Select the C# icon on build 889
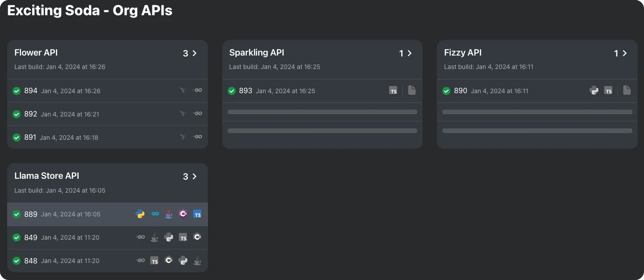 coord(183,214)
